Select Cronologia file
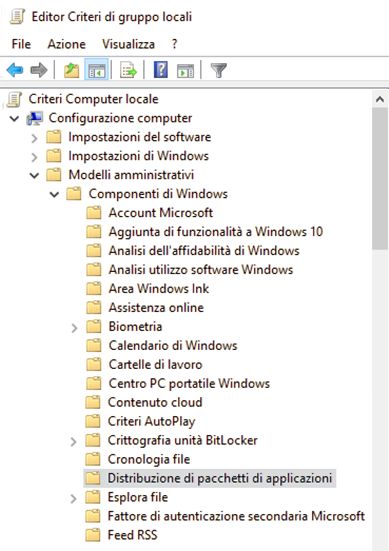Viewport: 389px width, 551px height. tap(149, 460)
